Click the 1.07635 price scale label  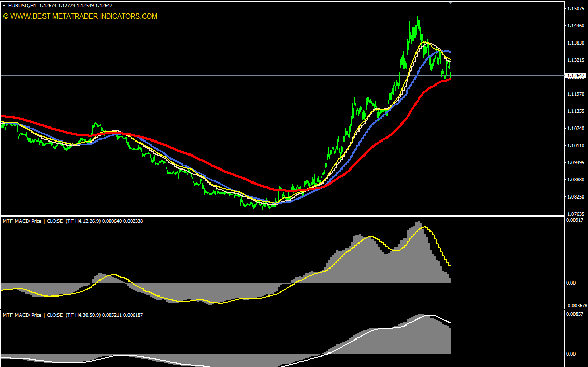[576, 214]
